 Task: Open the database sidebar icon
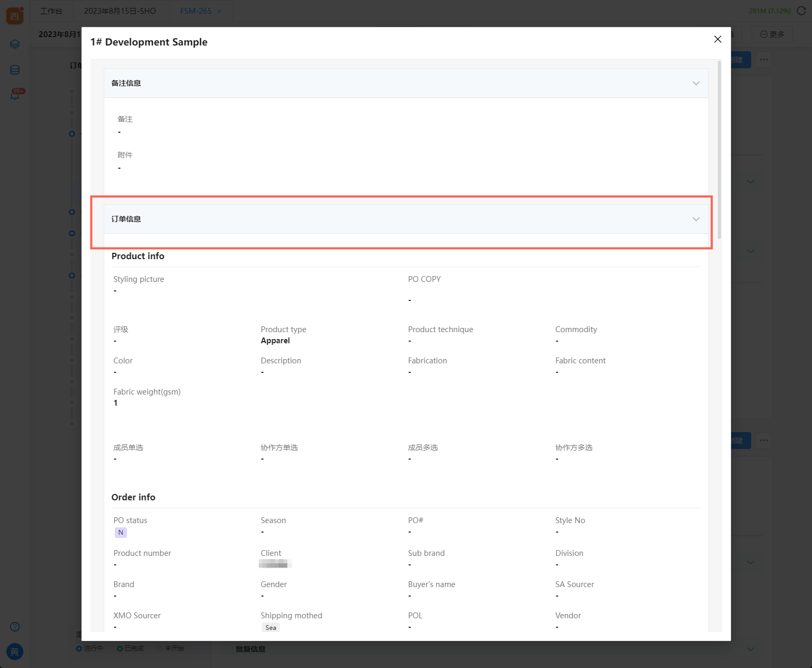pyautogui.click(x=15, y=70)
